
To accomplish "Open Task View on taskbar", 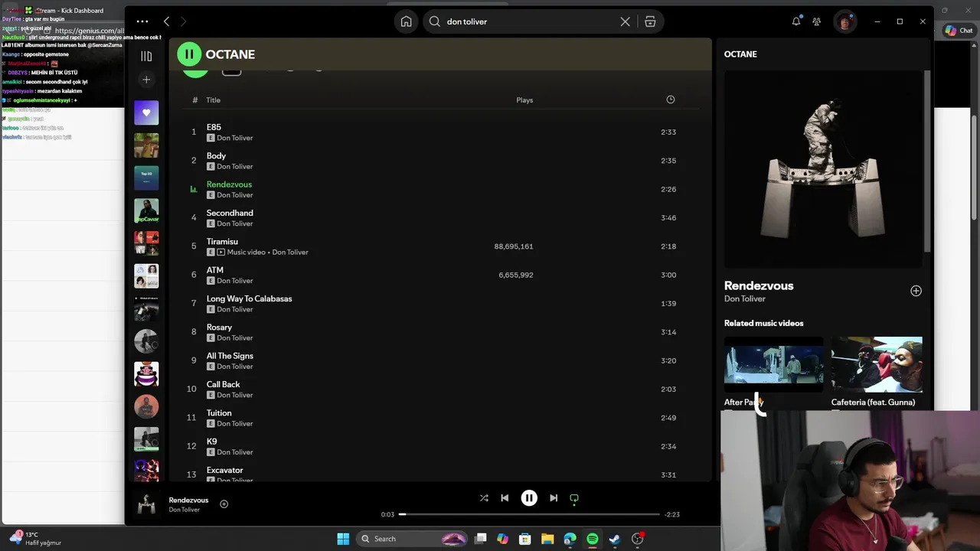I will coord(481,539).
